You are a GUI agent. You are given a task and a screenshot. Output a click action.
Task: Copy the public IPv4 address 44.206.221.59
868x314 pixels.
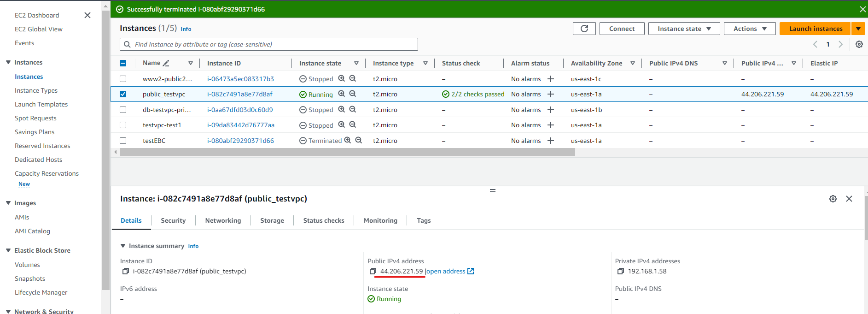pyautogui.click(x=373, y=271)
